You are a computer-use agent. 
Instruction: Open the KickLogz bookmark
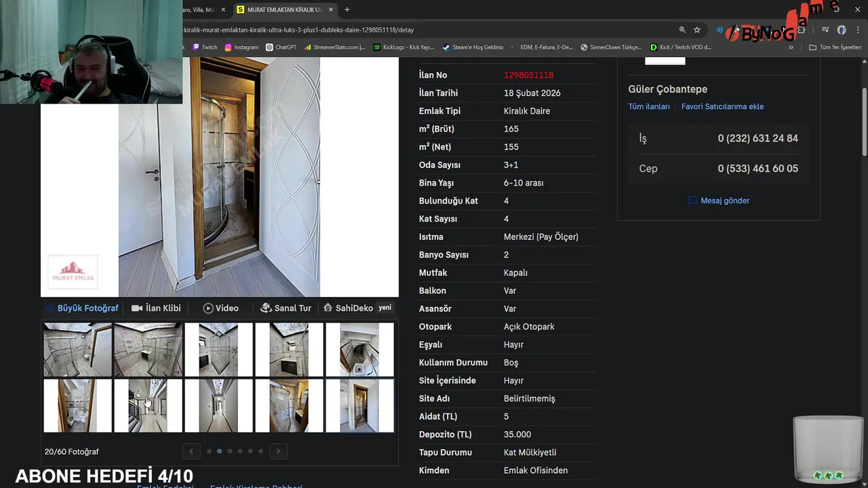[x=403, y=47]
